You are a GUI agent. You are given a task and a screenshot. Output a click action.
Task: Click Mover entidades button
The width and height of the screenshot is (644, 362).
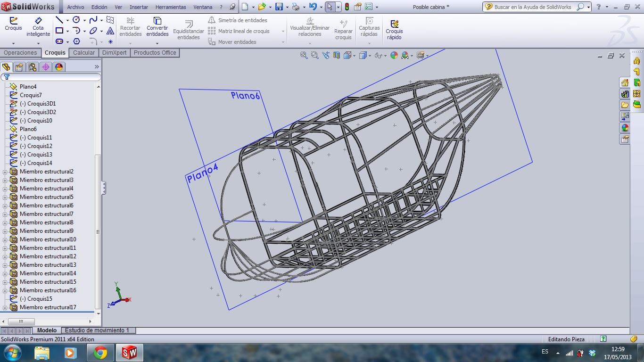click(x=232, y=42)
